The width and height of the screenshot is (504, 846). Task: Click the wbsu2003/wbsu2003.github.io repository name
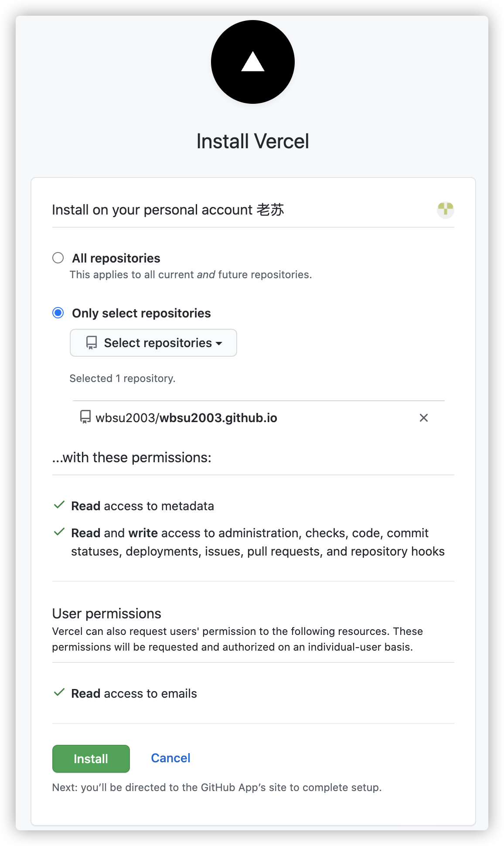[x=186, y=418]
